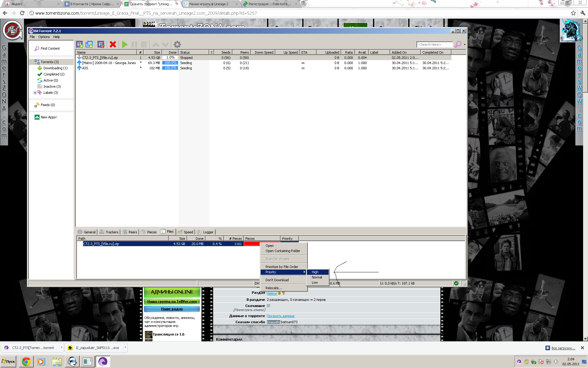Switch to the General tab
Viewport: 588px width, 368px height.
tap(87, 232)
